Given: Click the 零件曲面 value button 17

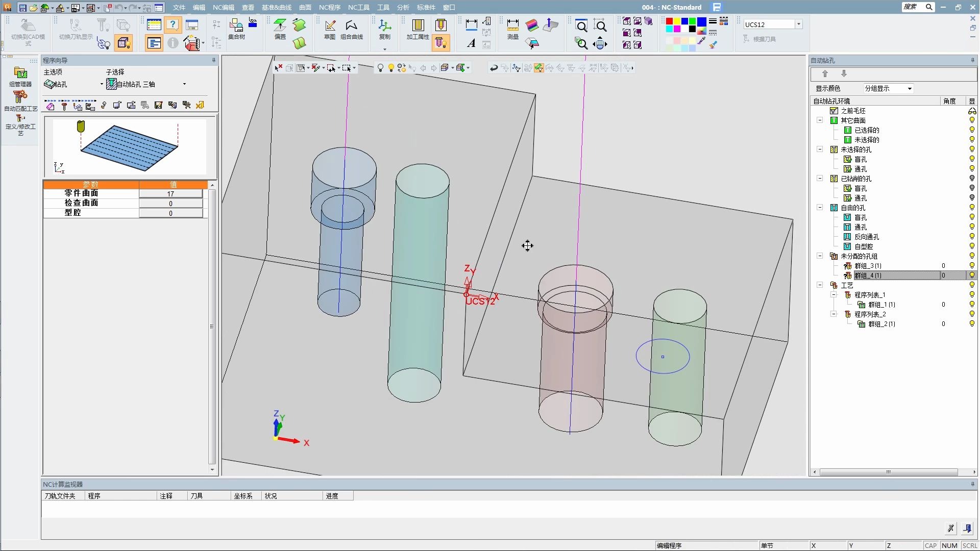Looking at the screenshot, I should pyautogui.click(x=170, y=194).
